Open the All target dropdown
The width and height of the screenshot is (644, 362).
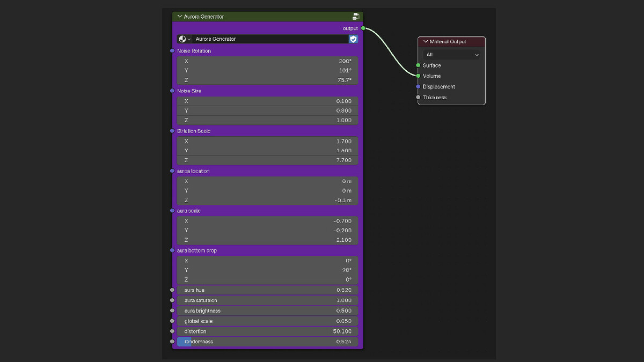tap(452, 55)
